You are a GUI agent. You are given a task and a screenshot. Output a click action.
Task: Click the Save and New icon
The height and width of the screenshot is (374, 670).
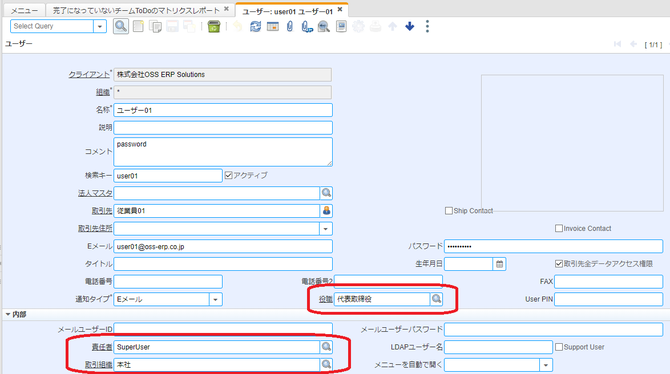pos(189,27)
